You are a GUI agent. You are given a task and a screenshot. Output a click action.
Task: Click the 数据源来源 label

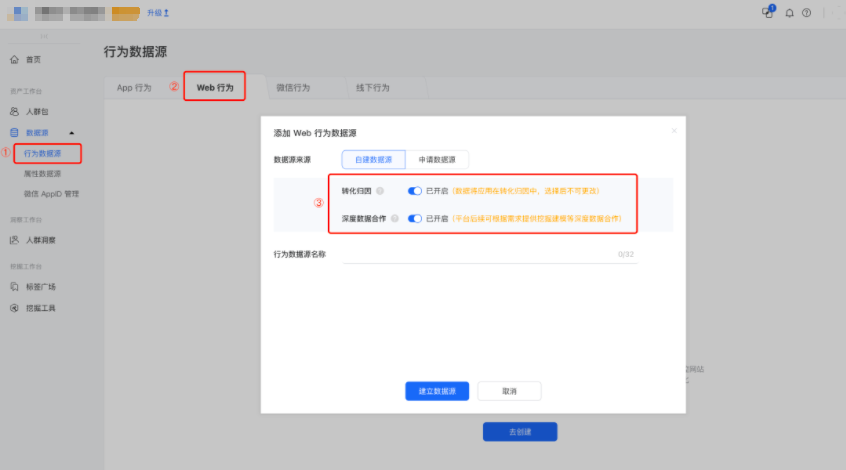point(292,159)
